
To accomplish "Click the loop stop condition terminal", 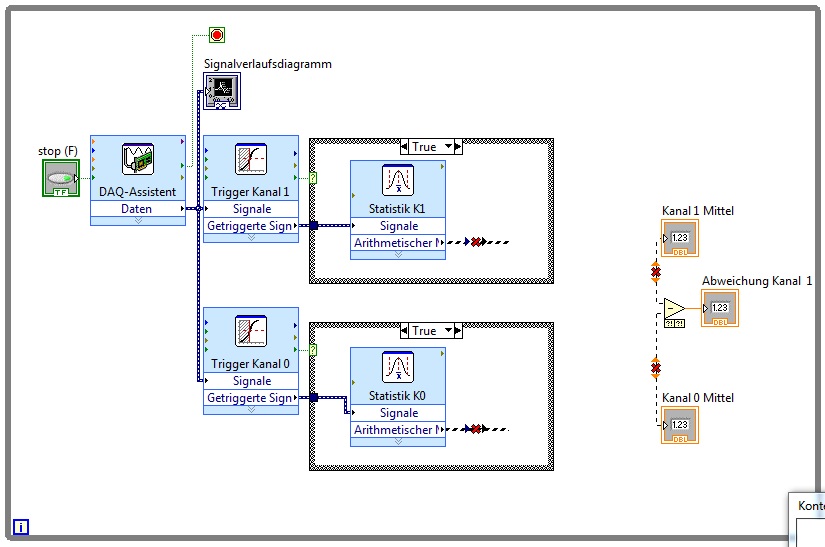I will coord(217,35).
